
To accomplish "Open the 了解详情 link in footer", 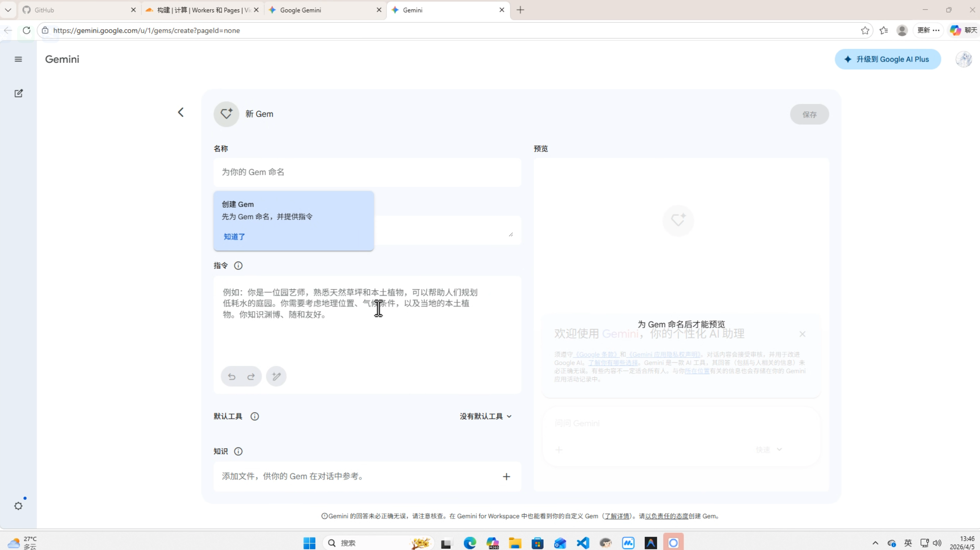I will coord(617,516).
